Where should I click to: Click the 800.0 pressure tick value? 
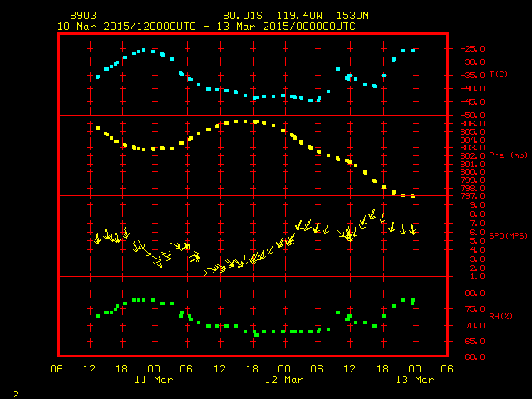pos(473,172)
